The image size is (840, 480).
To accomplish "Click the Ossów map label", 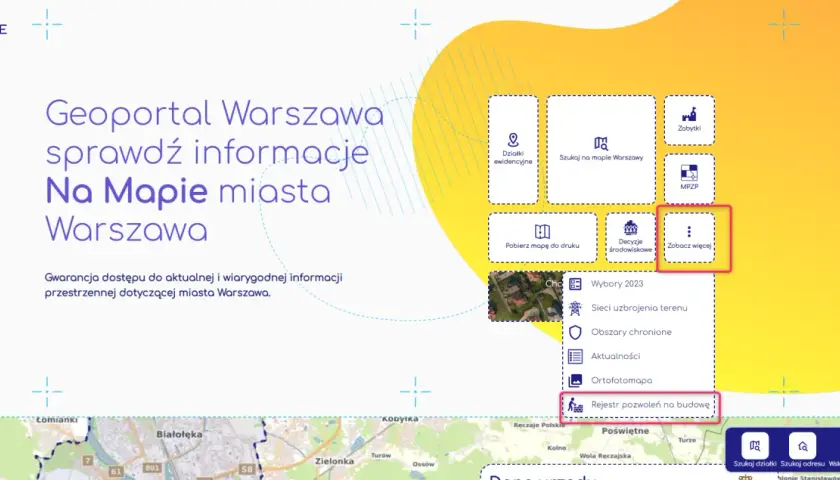I will point(423,464).
